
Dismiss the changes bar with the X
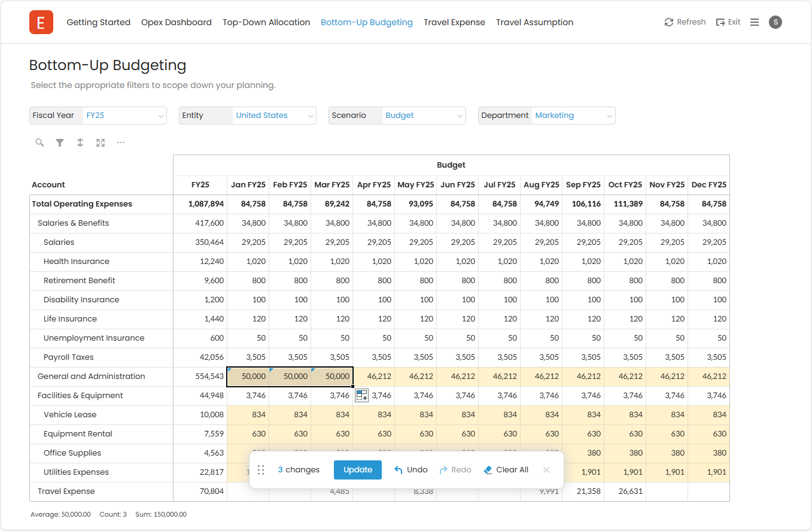(x=546, y=470)
